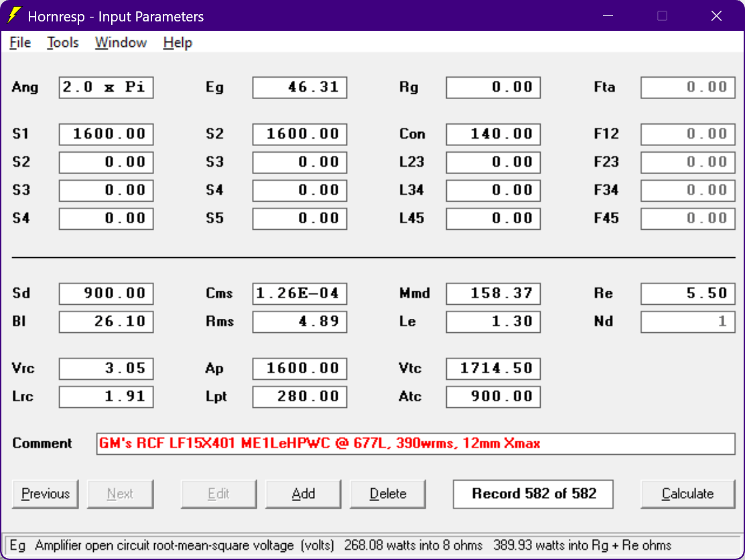Click the Bl field with 26.10

[106, 322]
